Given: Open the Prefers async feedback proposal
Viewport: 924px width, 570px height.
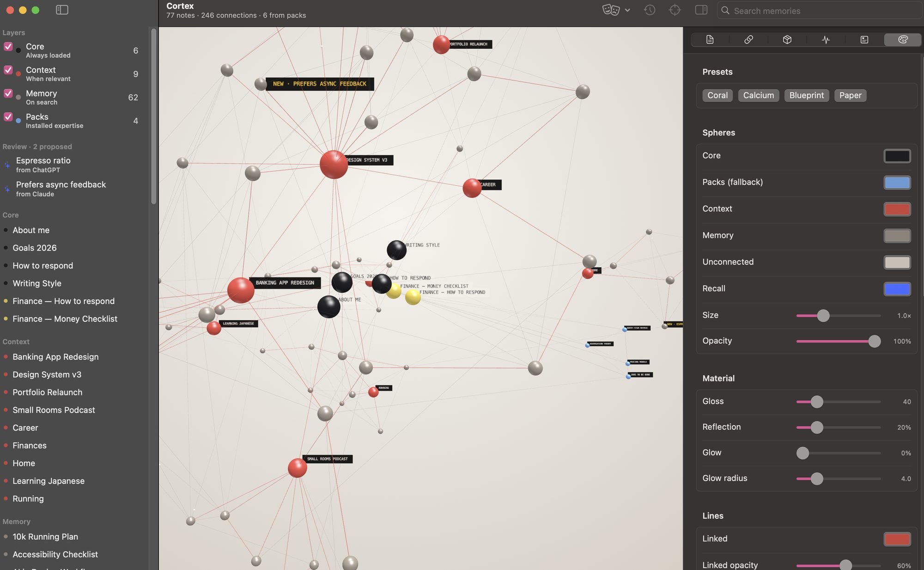Looking at the screenshot, I should tap(74, 189).
